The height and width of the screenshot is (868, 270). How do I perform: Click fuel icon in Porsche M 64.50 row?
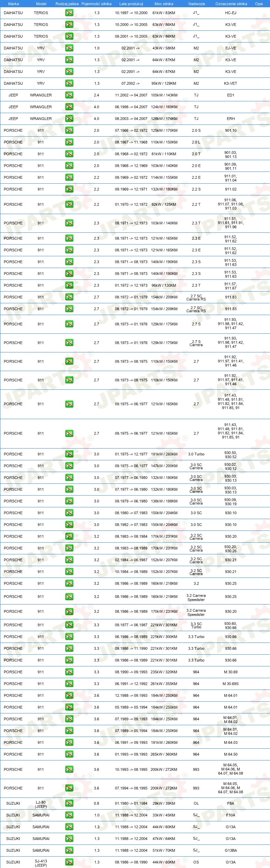point(69,754)
